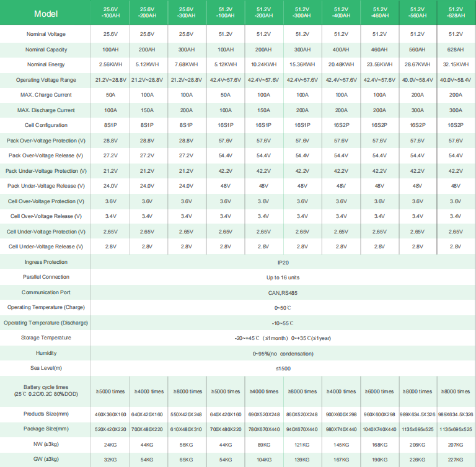Click the 227KG gross weight cell
This screenshot has height=467, width=476.
[x=456, y=460]
